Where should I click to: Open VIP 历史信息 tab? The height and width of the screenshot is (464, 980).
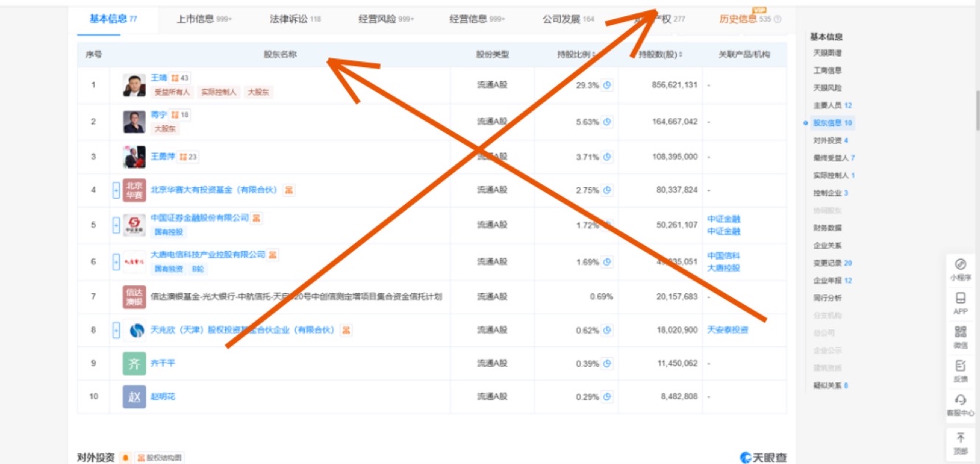click(x=745, y=19)
